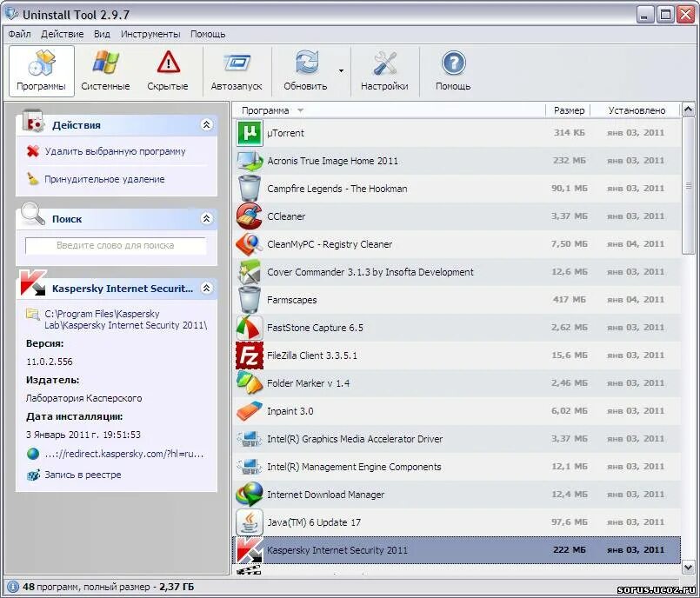Open the Файл menu
700x598 pixels.
click(x=19, y=34)
